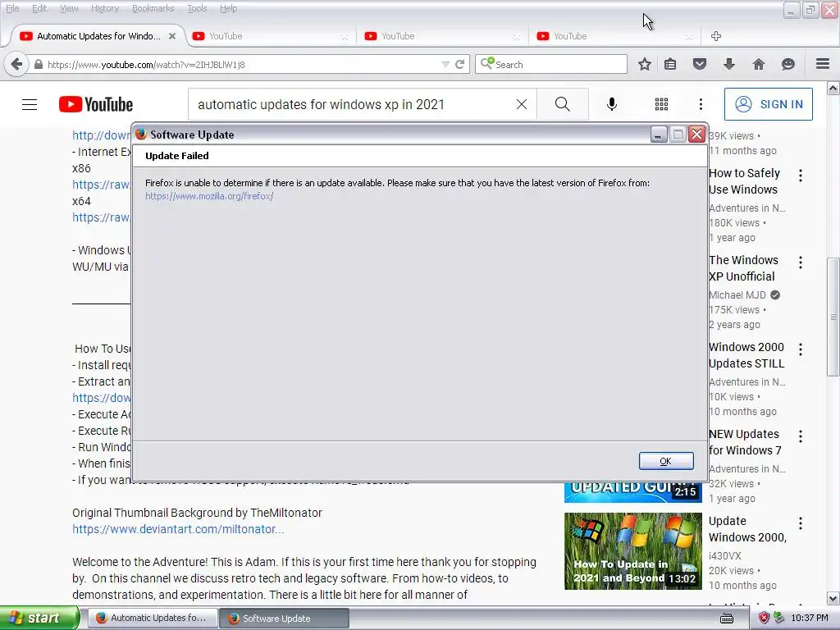Viewport: 840px width, 630px height.
Task: Open the View menu
Action: coord(69,8)
